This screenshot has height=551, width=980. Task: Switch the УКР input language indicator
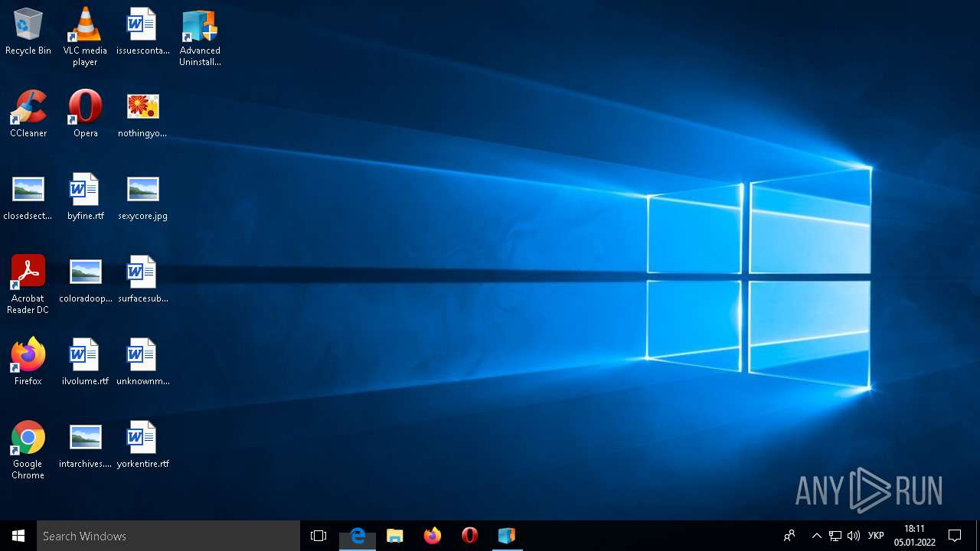pyautogui.click(x=877, y=536)
